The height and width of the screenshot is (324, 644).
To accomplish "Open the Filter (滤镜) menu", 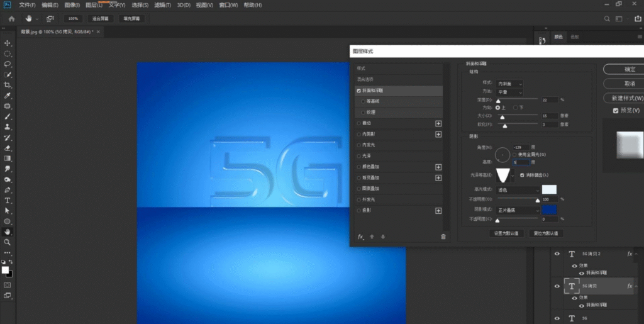I will pos(163,5).
